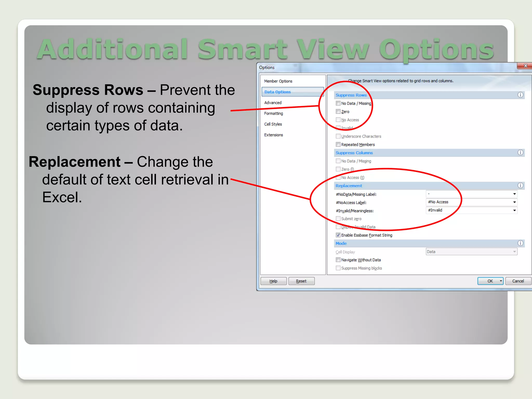Click the Options dialog title bar

click(387, 68)
